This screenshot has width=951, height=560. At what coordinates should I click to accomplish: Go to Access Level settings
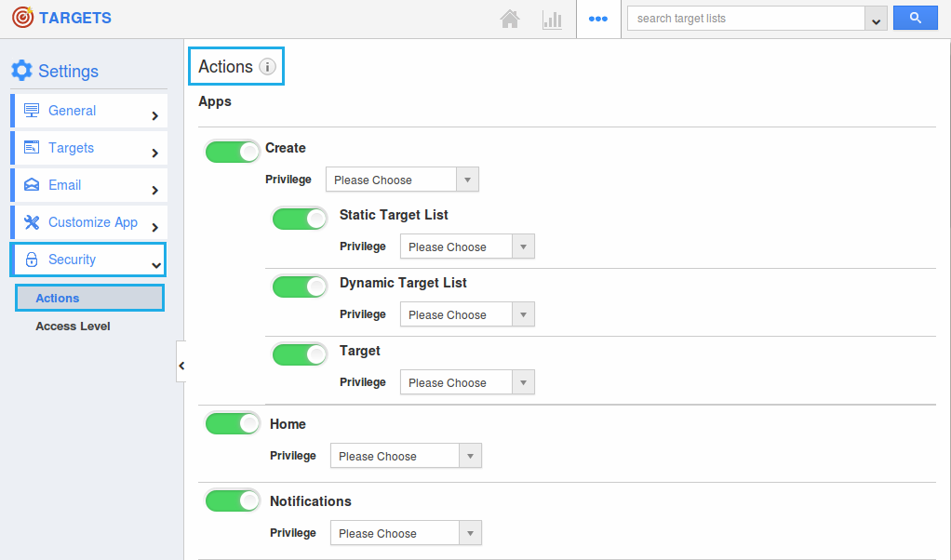click(73, 327)
